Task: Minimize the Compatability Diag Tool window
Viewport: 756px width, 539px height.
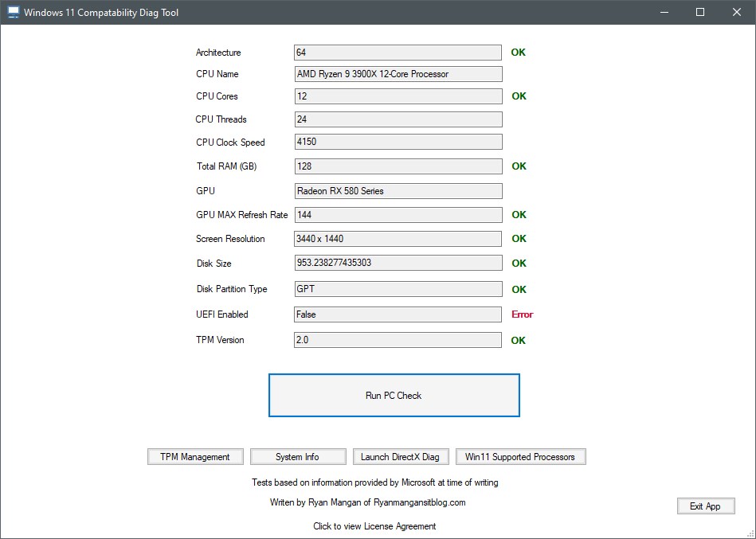Action: (x=664, y=12)
